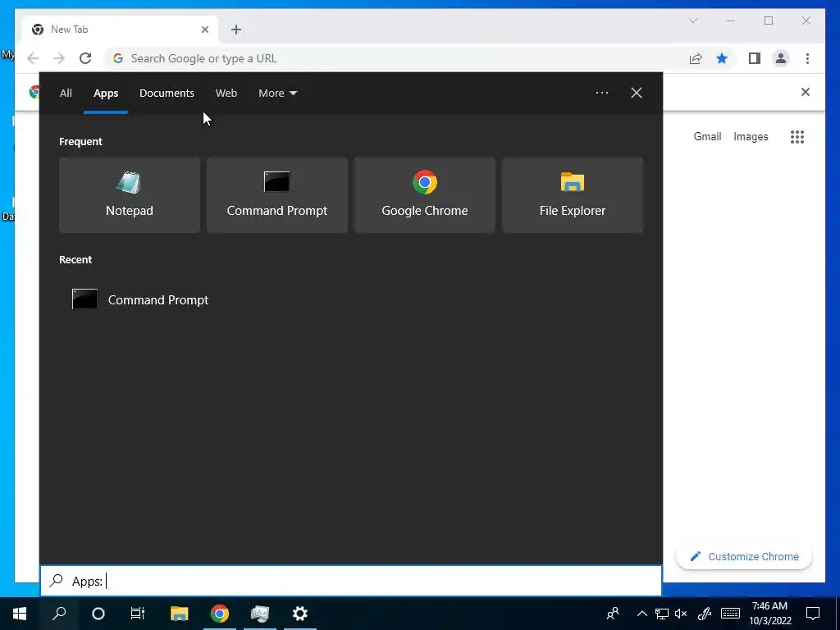Open Chrome three-dot menu
Image resolution: width=840 pixels, height=630 pixels.
click(807, 58)
